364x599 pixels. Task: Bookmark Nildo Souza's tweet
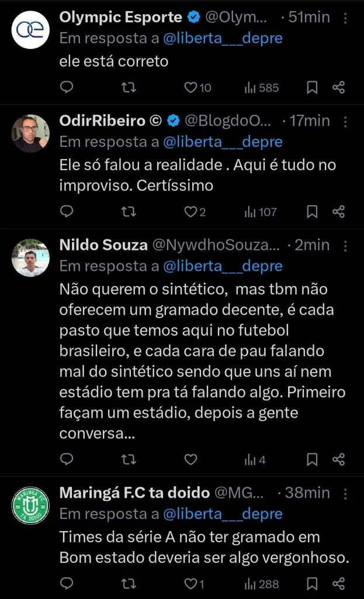(313, 460)
